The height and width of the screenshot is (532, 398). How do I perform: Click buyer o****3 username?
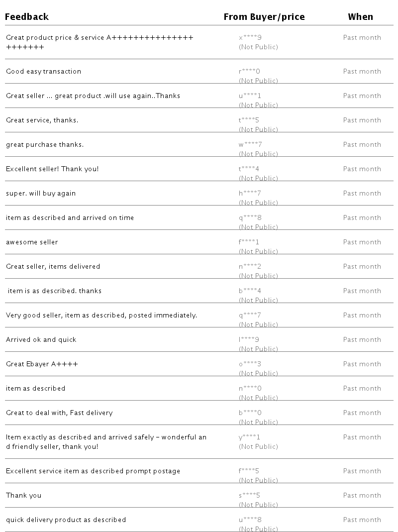click(250, 364)
